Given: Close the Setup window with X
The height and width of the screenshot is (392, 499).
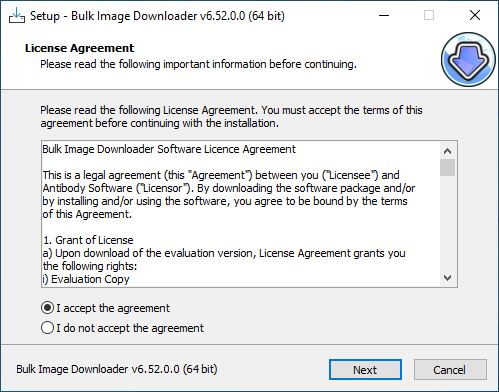Looking at the screenshot, I should (475, 15).
